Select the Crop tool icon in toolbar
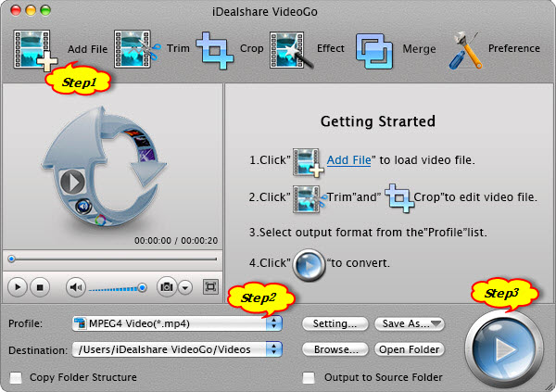The width and height of the screenshot is (556, 392). pyautogui.click(x=215, y=50)
